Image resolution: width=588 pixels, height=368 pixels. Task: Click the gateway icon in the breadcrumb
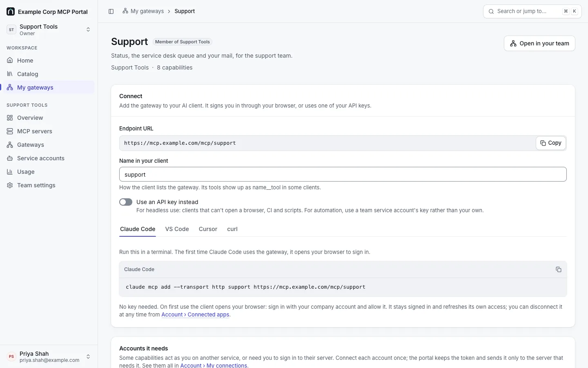click(x=125, y=11)
